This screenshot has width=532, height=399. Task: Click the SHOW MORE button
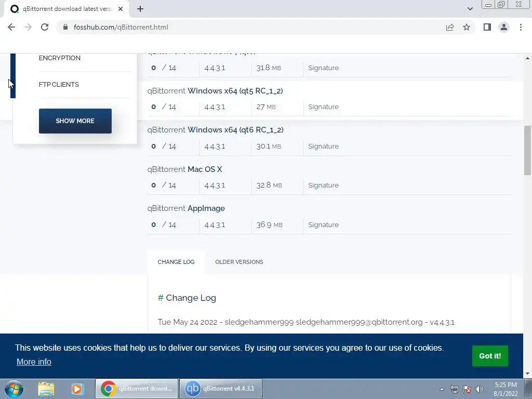tap(75, 121)
